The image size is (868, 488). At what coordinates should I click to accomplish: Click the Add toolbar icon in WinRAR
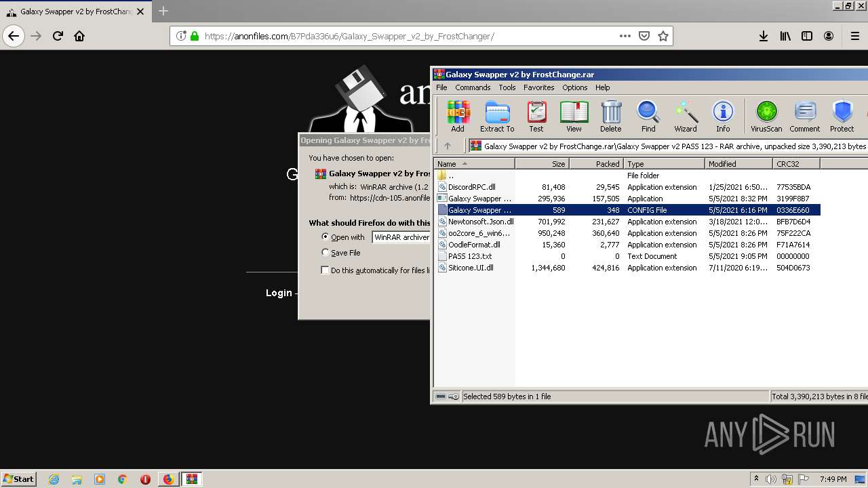click(458, 116)
